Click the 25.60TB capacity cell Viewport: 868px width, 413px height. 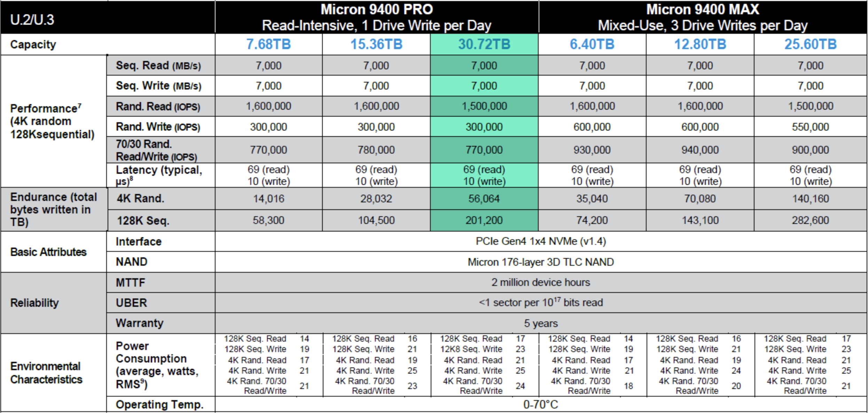(810, 44)
